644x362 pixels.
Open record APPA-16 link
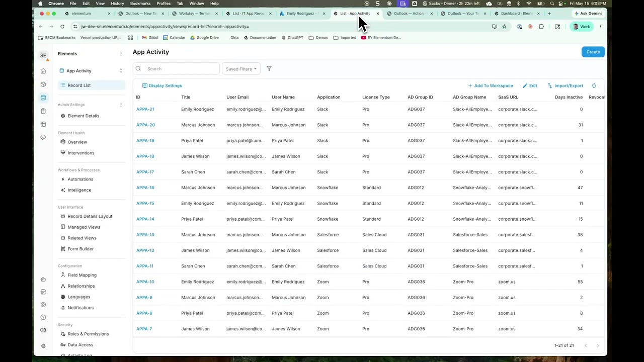pyautogui.click(x=145, y=188)
